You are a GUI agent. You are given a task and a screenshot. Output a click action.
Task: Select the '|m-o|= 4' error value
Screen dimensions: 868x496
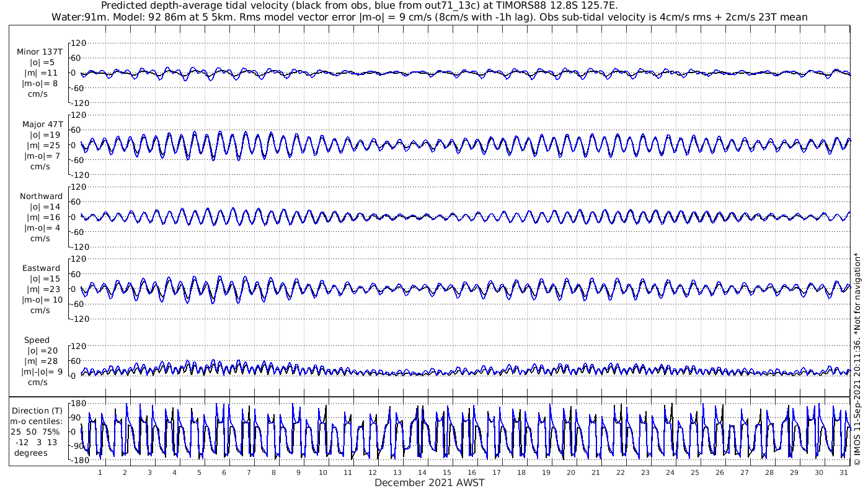[x=42, y=228]
